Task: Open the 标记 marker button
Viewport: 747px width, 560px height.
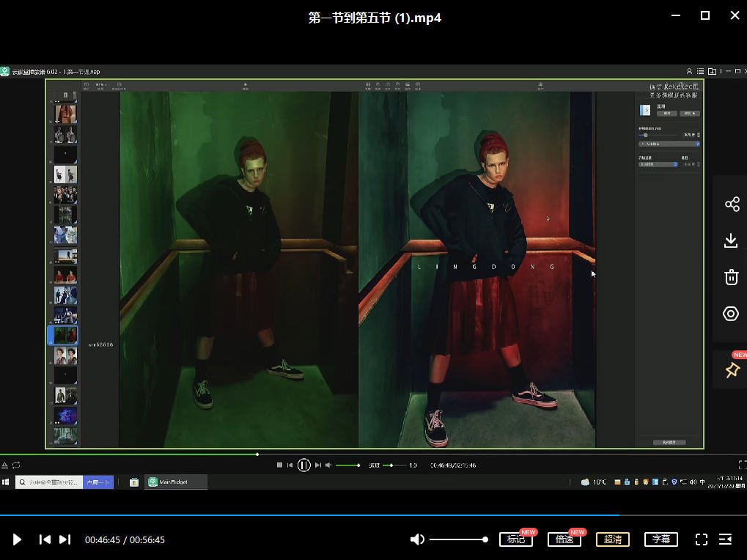Action: point(516,539)
